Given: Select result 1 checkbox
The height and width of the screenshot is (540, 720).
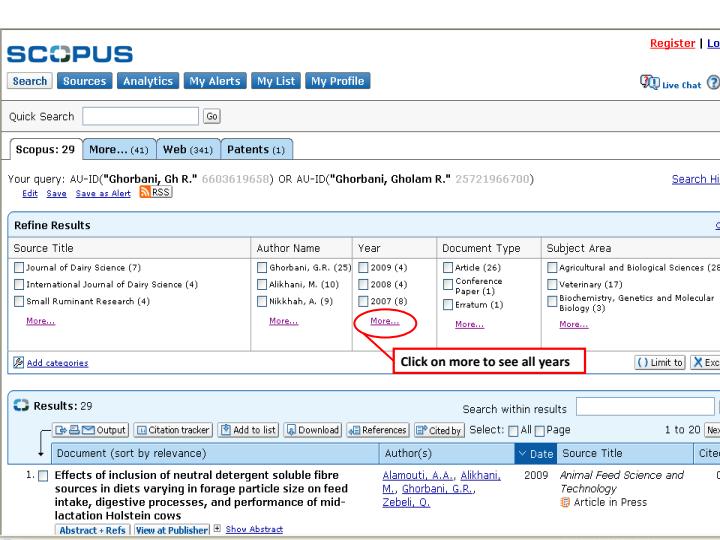Looking at the screenshot, I should [43, 476].
